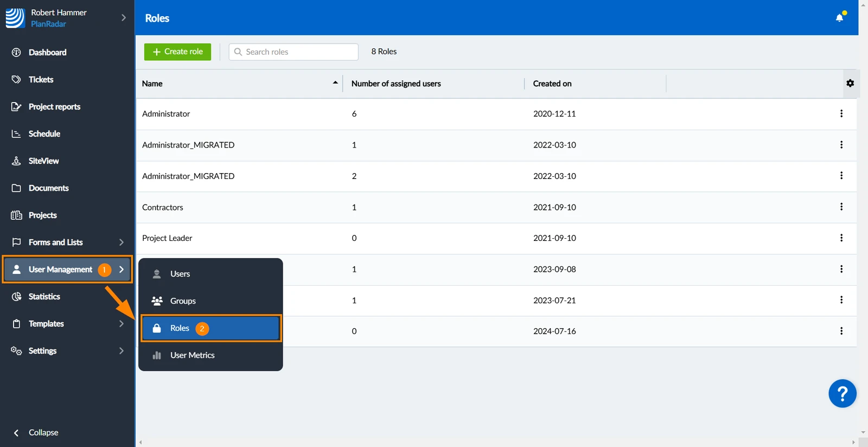Click the Roles page title

pos(157,18)
